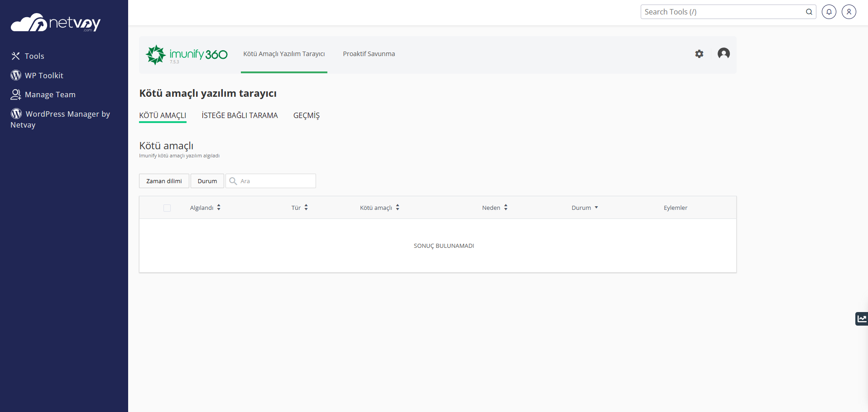Expand the Durum column header dropdown

click(585, 208)
